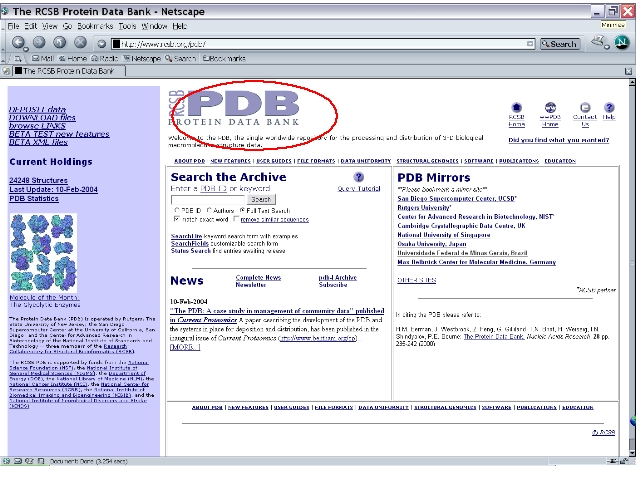Open the PDB Statistics link in sidebar
Viewport: 640px width, 480px height.
33,198
